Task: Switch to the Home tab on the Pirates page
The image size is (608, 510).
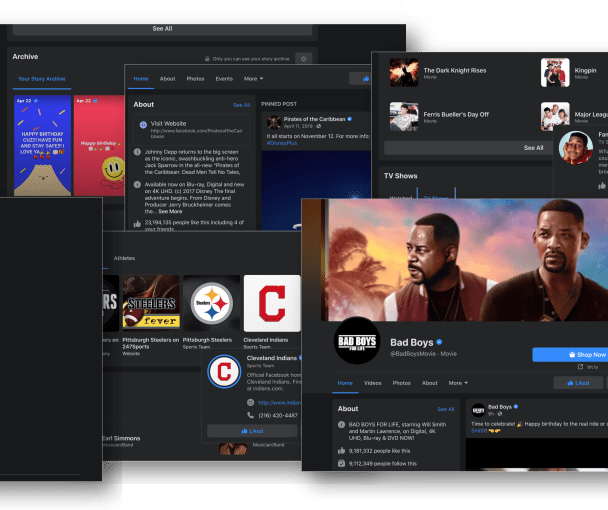Action: click(x=141, y=79)
